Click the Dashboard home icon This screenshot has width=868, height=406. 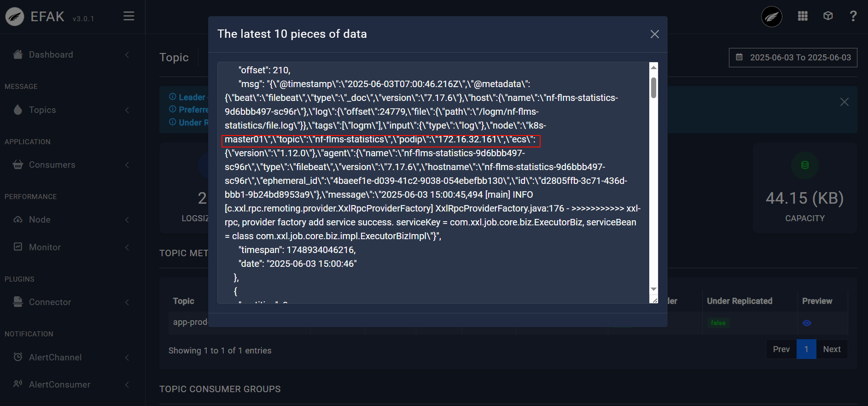18,54
